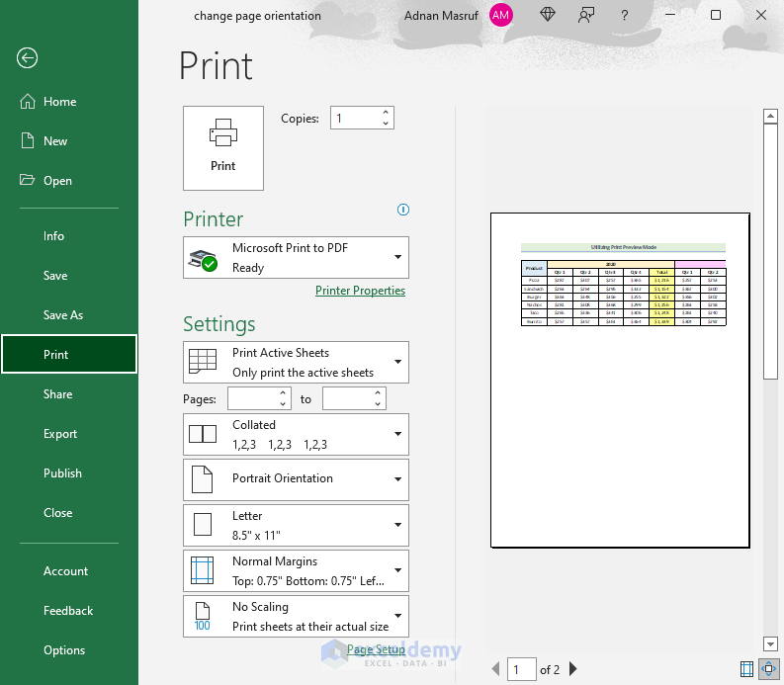Image resolution: width=784 pixels, height=685 pixels.
Task: Open the Portrait Orientation dropdown
Action: [x=296, y=480]
